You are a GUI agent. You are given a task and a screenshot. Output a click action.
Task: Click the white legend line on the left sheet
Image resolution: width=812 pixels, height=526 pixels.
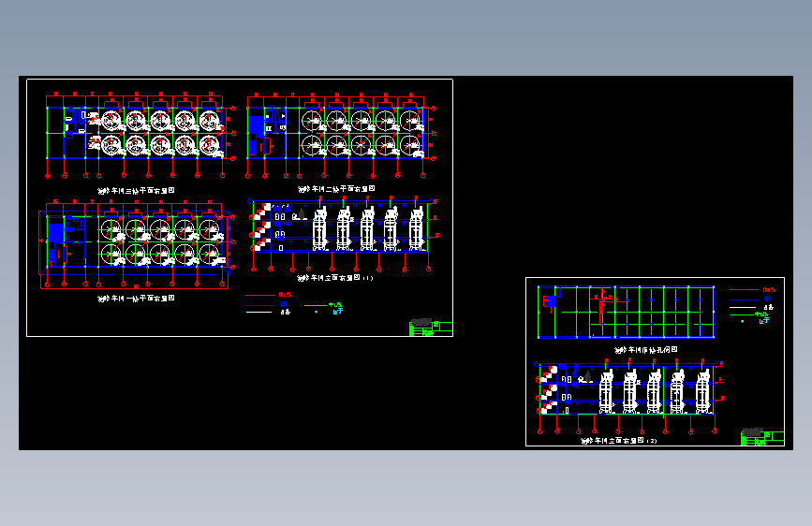click(258, 313)
